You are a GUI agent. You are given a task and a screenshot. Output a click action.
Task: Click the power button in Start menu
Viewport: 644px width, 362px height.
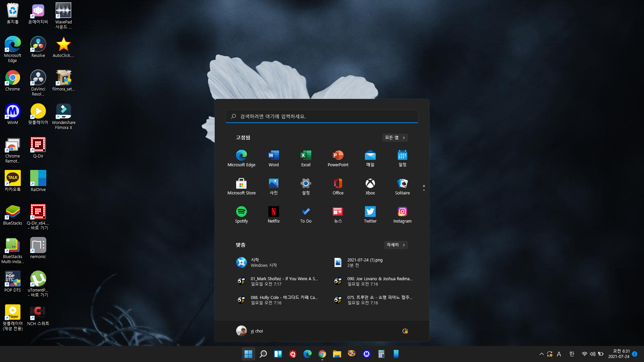click(x=405, y=331)
